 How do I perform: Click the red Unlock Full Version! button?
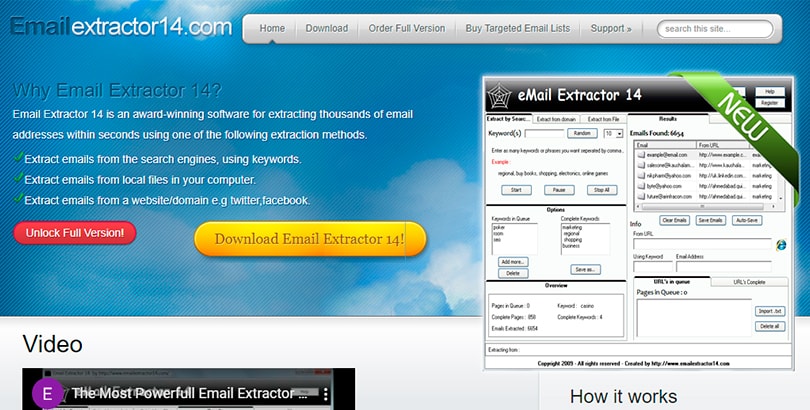pos(75,233)
